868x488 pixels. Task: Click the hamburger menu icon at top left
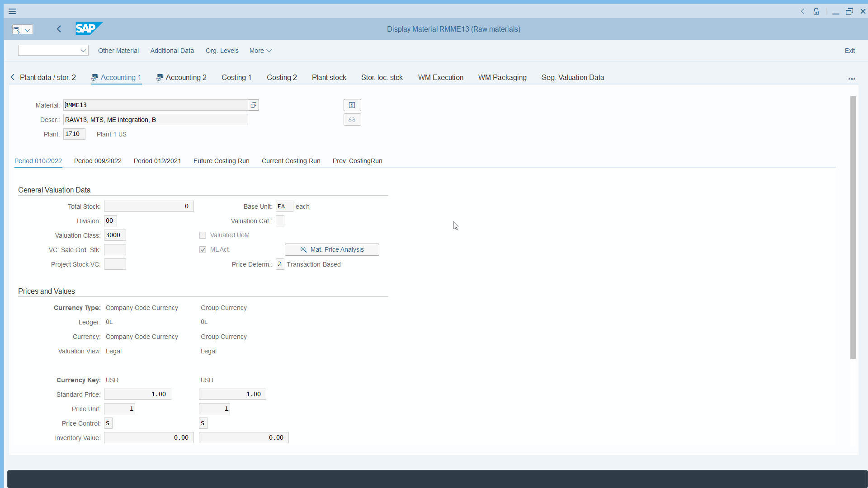(12, 11)
